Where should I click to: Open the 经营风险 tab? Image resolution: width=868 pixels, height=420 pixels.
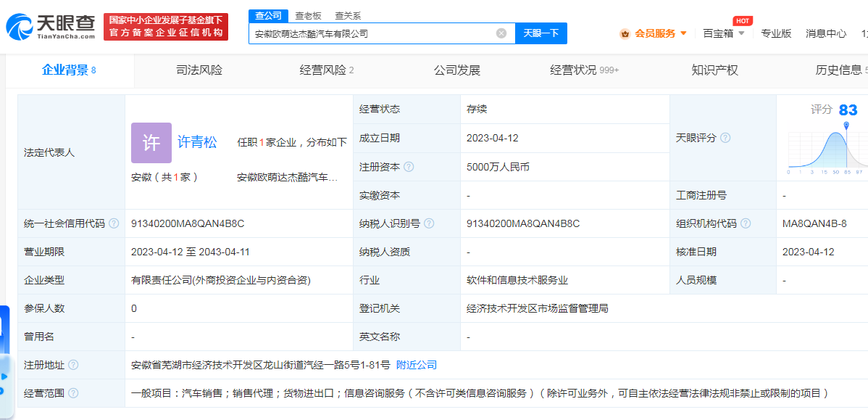(x=327, y=70)
